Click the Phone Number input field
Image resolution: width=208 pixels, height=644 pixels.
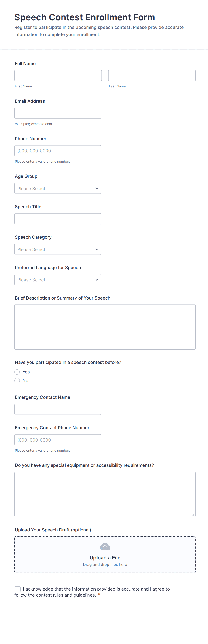[58, 151]
